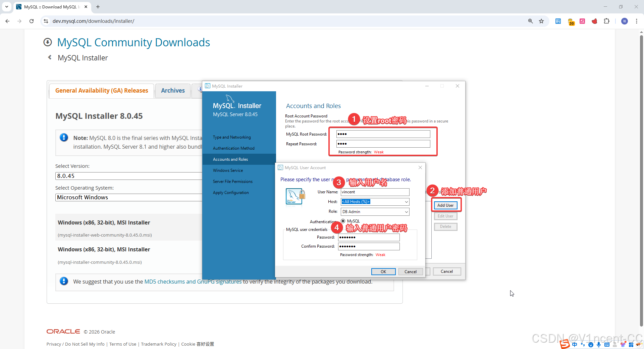Click the Privacy / Do Not Sell My Info link
The image size is (644, 349).
click(75, 344)
